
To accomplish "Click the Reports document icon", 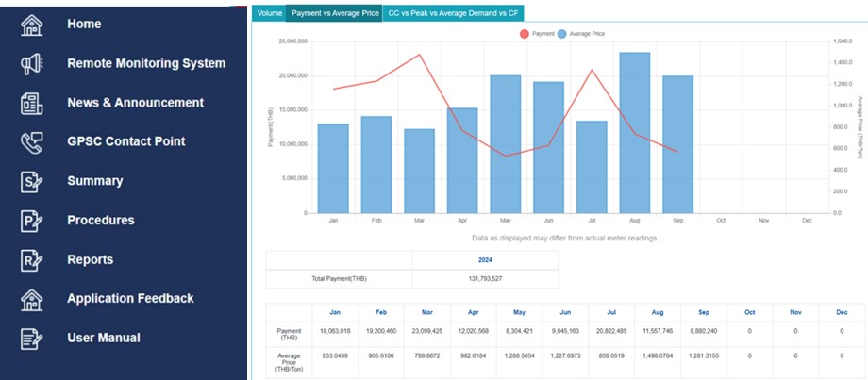I will point(32,260).
